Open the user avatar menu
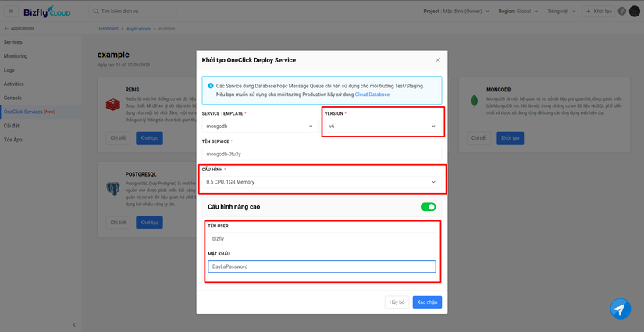Image resolution: width=644 pixels, height=332 pixels. tap(634, 12)
